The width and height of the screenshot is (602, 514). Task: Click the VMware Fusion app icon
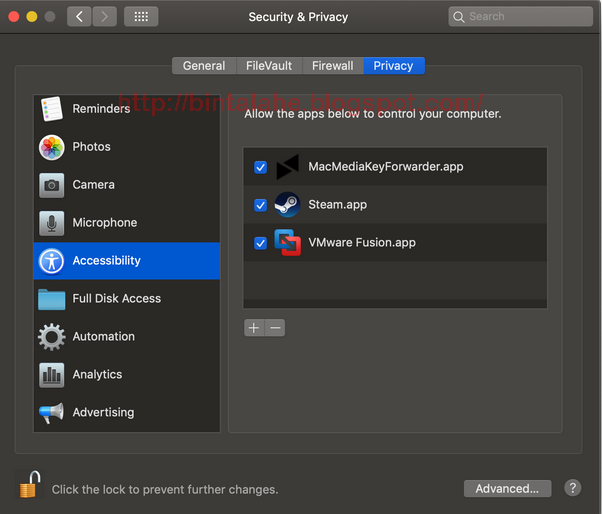coord(288,242)
